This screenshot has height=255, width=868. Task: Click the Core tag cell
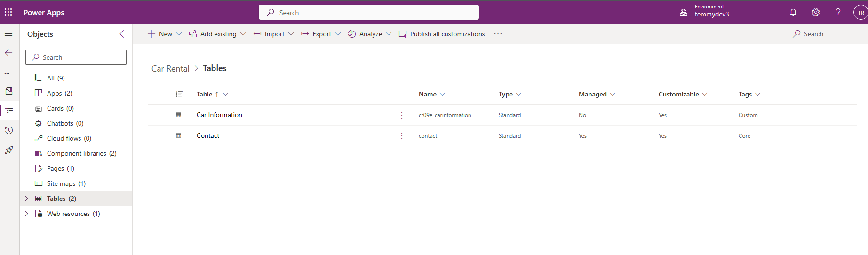pos(744,136)
